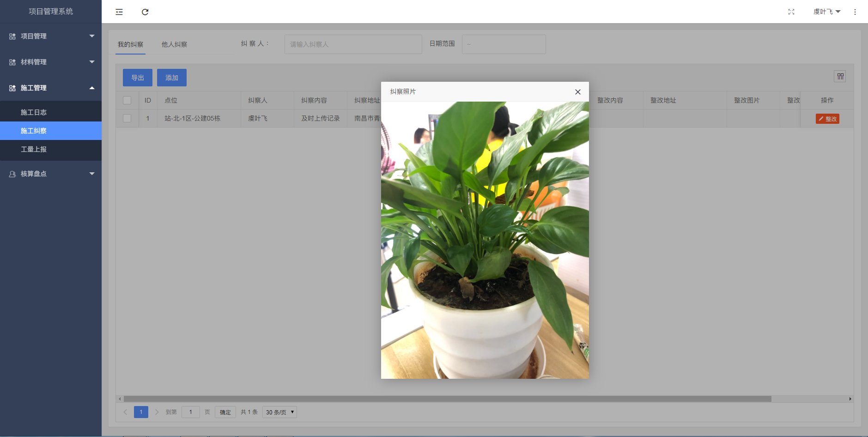Screen dimensions: 868x437
Task: Click the 添加 add button
Action: (172, 78)
